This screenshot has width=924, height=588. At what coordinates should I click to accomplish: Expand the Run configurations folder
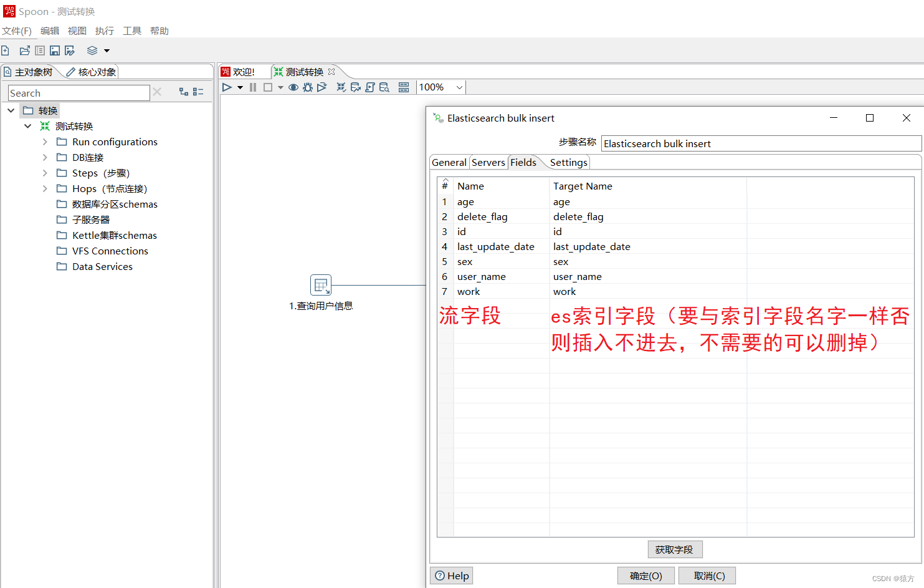coord(44,142)
